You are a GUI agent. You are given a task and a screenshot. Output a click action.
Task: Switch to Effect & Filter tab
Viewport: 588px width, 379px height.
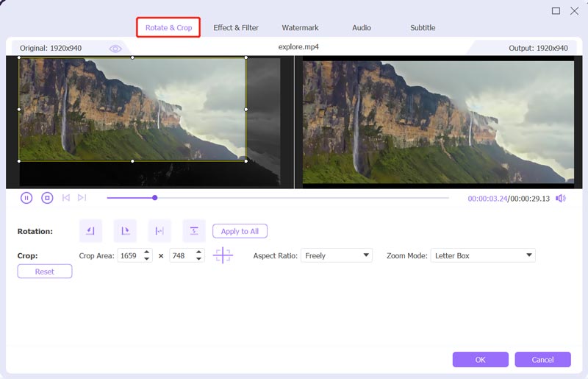[x=236, y=27]
